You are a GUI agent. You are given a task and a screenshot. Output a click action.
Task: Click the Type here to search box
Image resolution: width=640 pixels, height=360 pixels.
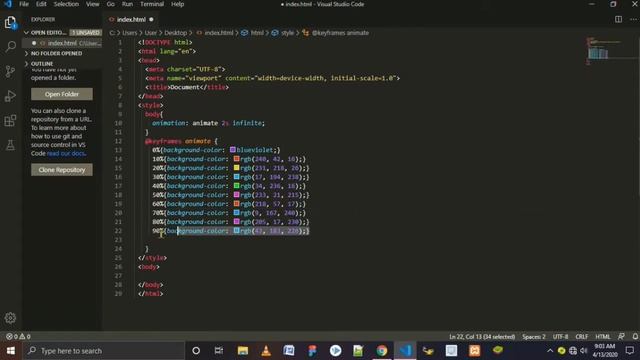click(104, 351)
